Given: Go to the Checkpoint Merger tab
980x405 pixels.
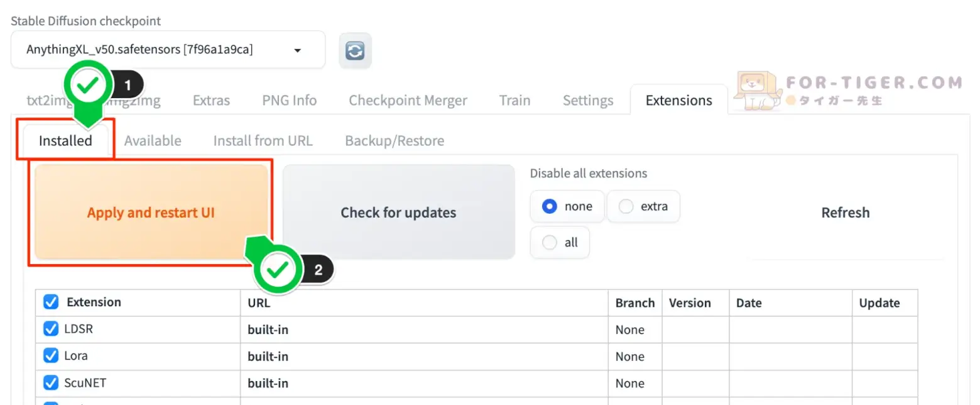Looking at the screenshot, I should (408, 101).
